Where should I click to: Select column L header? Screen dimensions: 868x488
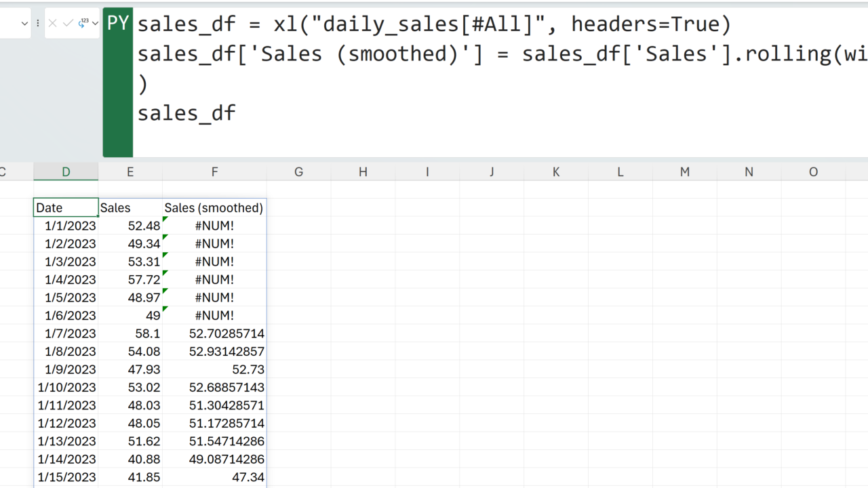click(620, 172)
